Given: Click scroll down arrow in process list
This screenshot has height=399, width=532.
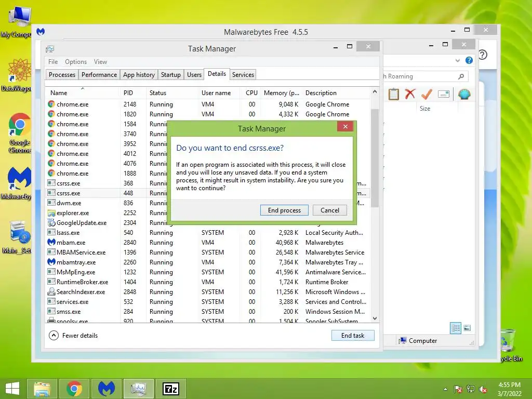Looking at the screenshot, I should click(375, 318).
